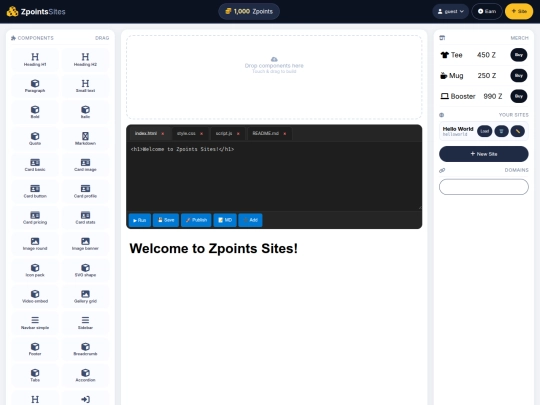Screen dimensions: 540x405
Task: Close the script.js tab
Action: point(238,134)
